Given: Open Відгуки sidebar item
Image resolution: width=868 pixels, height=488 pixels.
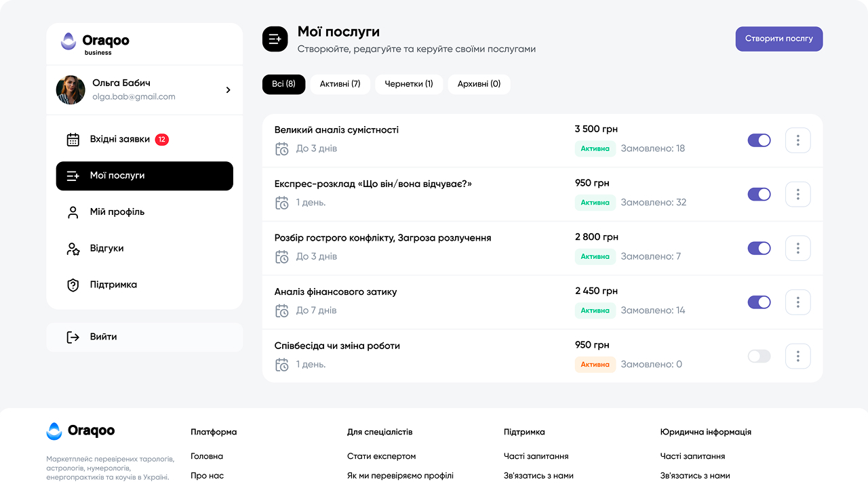Looking at the screenshot, I should point(144,249).
